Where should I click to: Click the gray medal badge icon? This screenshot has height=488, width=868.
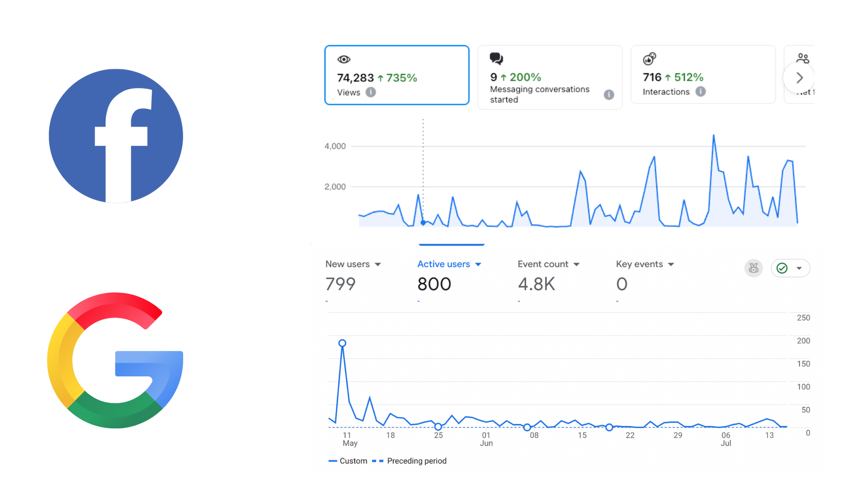754,268
